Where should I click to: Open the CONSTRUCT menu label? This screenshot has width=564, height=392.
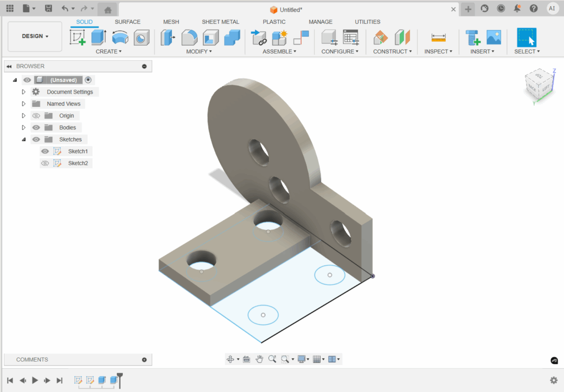coord(392,52)
